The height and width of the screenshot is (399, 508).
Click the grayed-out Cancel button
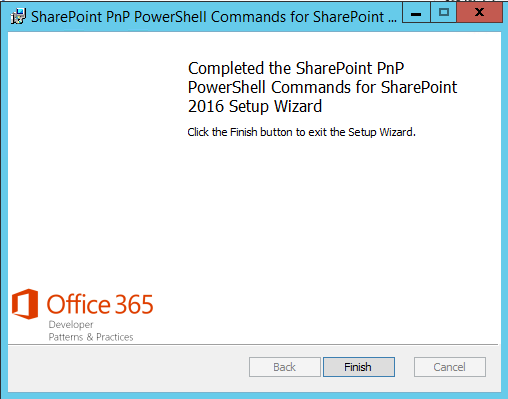[450, 367]
